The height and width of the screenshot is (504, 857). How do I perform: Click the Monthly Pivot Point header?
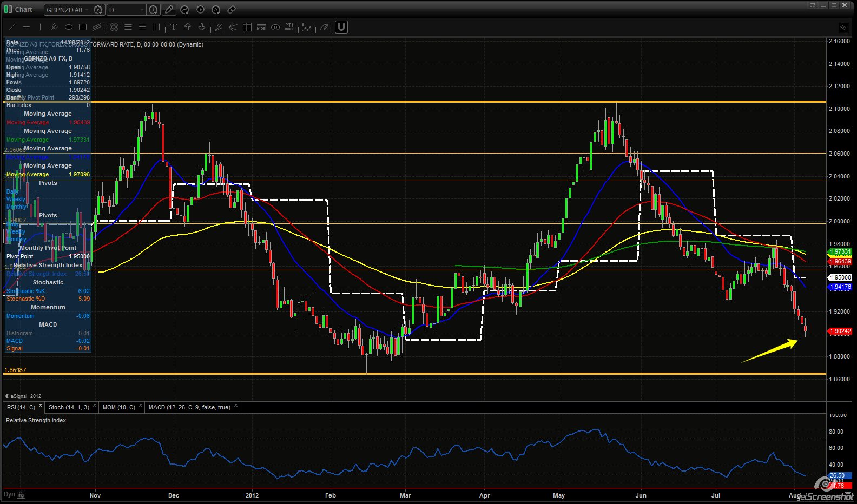point(48,248)
